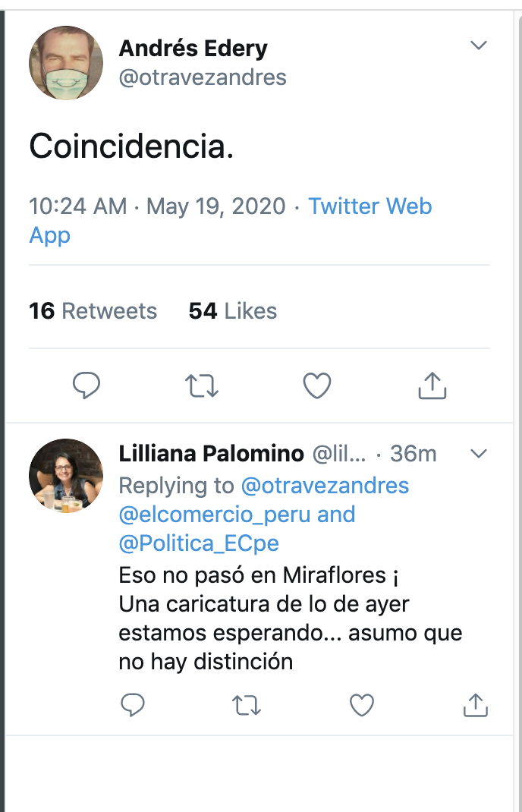522x812 pixels.
Task: Reply to Lilliana Palomino's comment
Action: (133, 706)
